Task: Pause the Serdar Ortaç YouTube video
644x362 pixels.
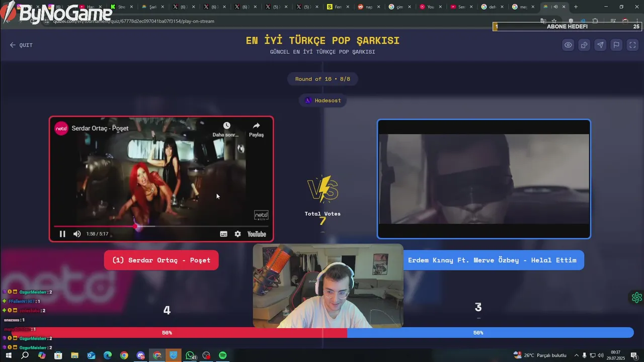Action: (x=62, y=234)
